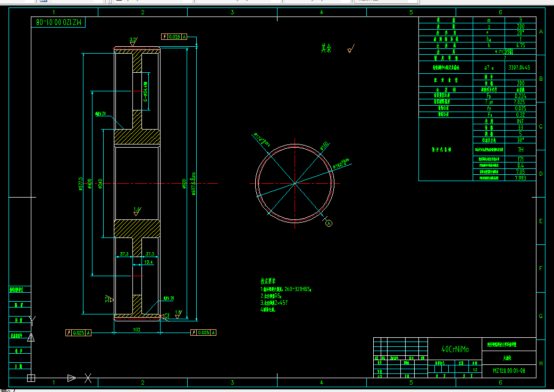Screen dimensions: 554x392
Task: Click MZ120.00.01-08 in the title block
Action: (509, 371)
